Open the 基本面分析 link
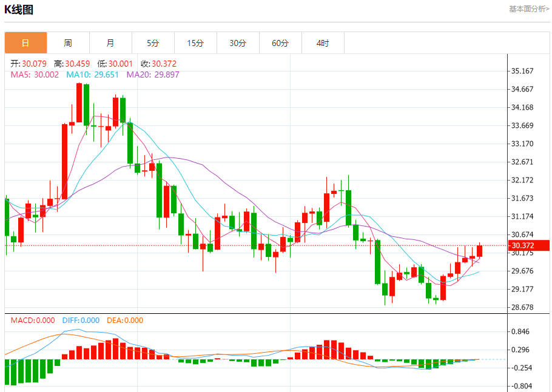This screenshot has width=552, height=392. pyautogui.click(x=529, y=9)
